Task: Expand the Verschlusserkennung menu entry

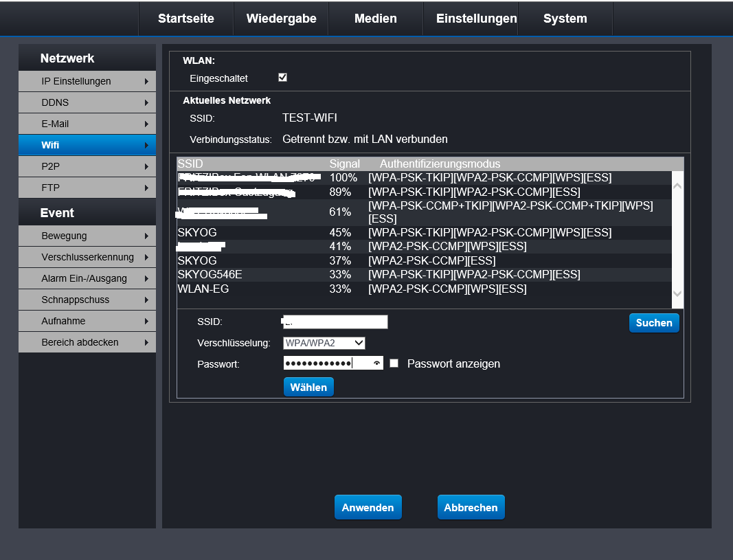Action: click(87, 258)
